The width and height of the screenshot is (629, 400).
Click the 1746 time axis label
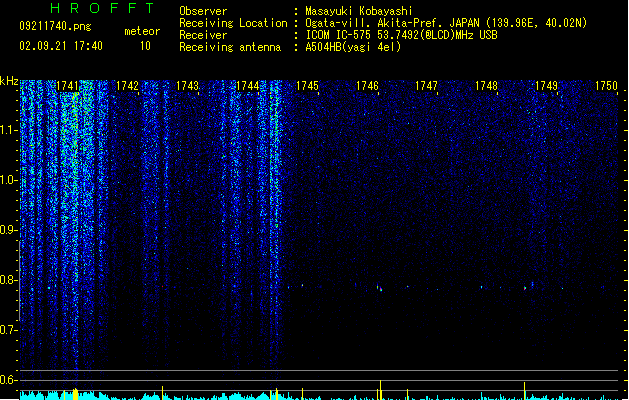click(x=367, y=86)
